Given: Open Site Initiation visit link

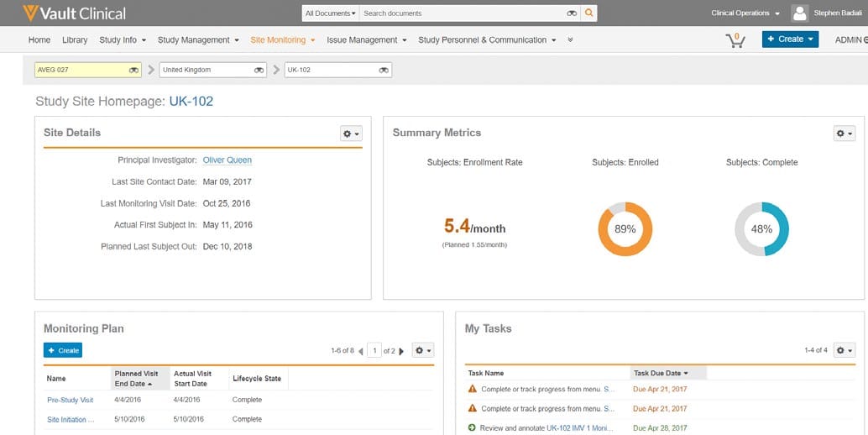Looking at the screenshot, I should [71, 420].
